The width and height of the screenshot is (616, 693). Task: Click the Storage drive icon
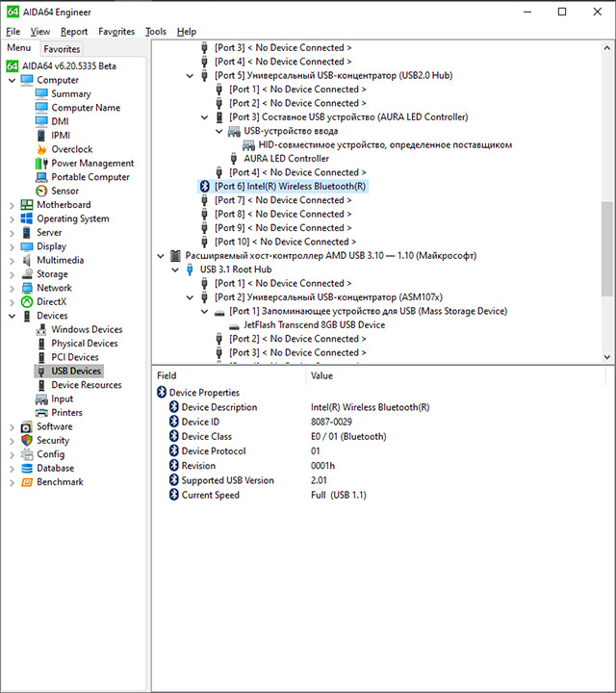(27, 274)
